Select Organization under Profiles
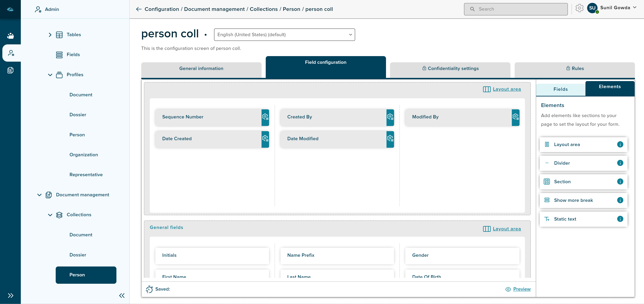Screen dimensions: 644x304 coord(84,155)
